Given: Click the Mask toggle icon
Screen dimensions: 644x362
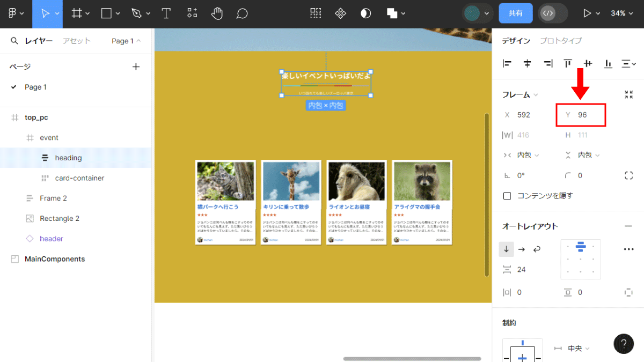Looking at the screenshot, I should 366,13.
